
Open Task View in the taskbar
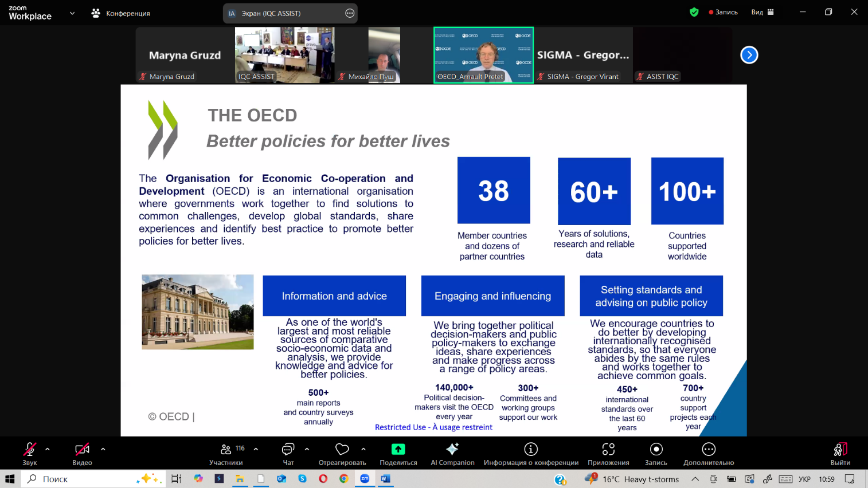click(x=176, y=479)
